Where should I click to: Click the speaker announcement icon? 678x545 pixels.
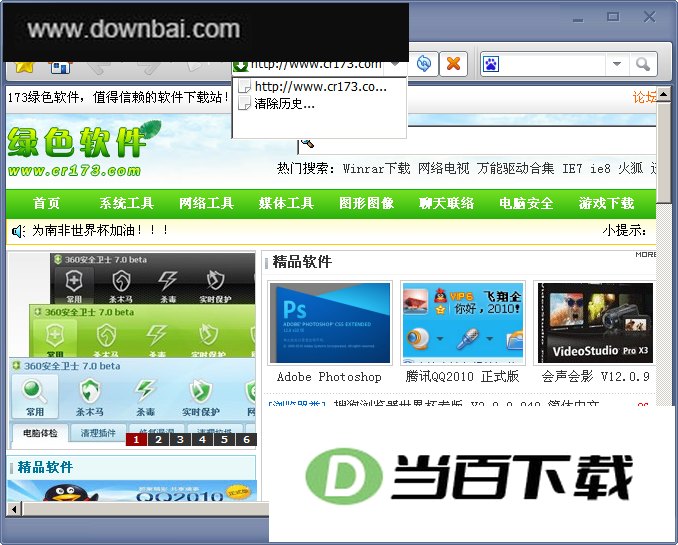click(x=18, y=231)
